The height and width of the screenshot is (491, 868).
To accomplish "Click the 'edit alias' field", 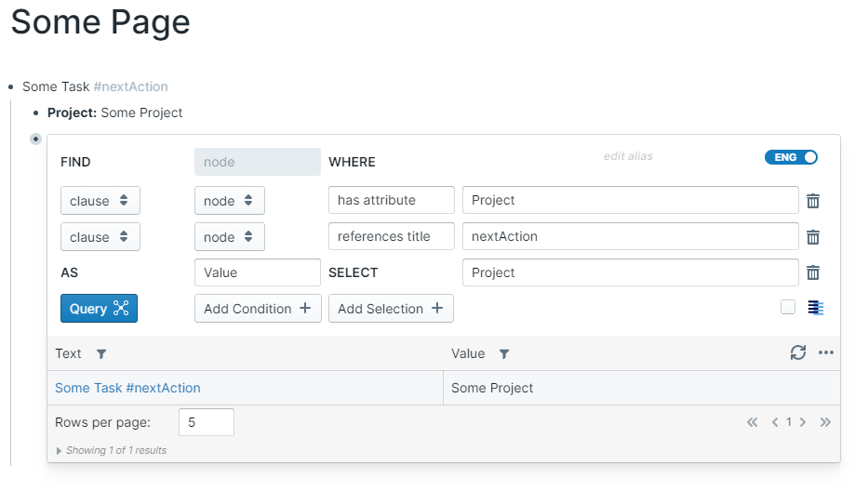I will [x=628, y=156].
